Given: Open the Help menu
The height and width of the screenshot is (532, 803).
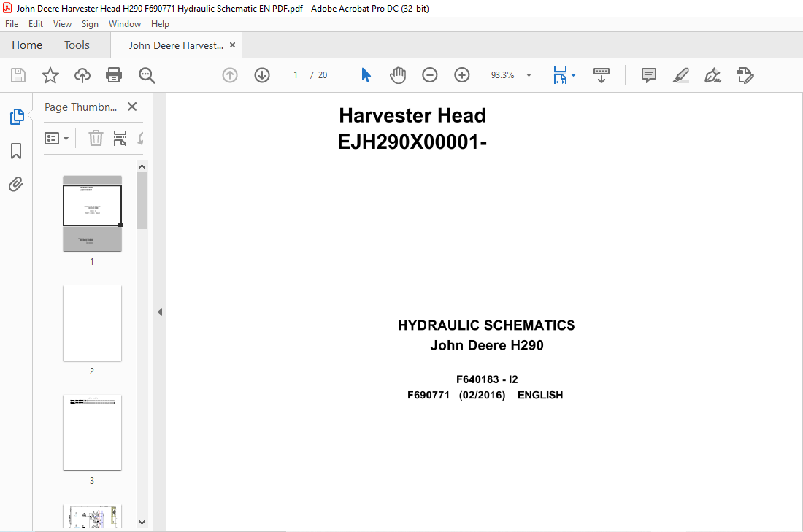Looking at the screenshot, I should pos(160,24).
